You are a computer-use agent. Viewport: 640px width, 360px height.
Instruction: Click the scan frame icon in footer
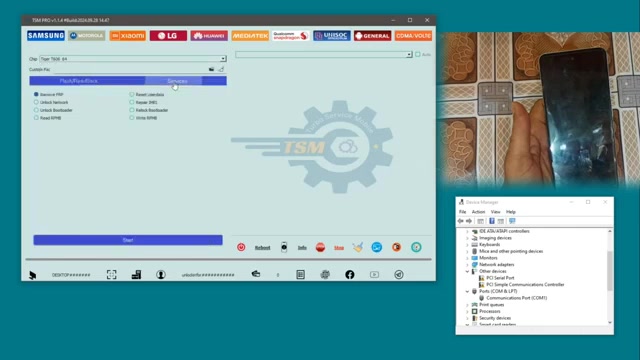coord(111,275)
